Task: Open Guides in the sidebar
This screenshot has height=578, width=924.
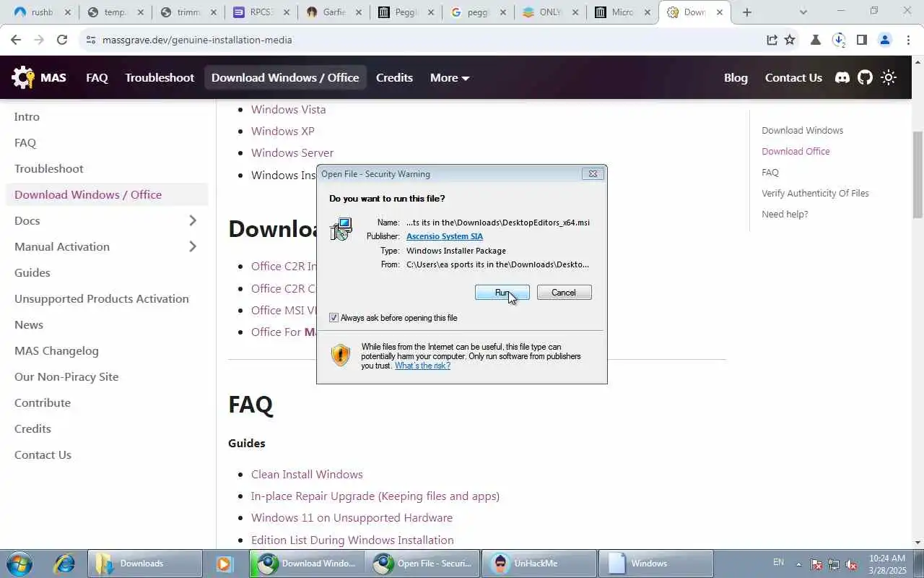Action: tap(32, 272)
